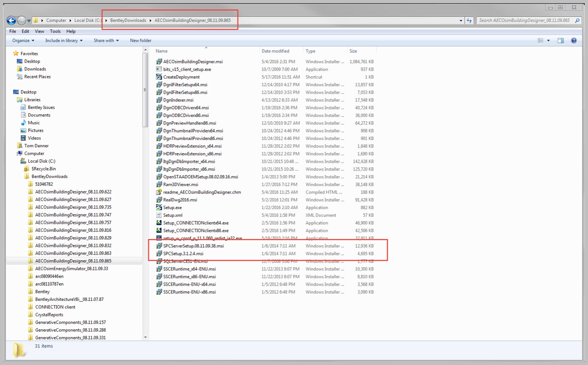Select Music library in navigation tree
This screenshot has height=365, width=588.
(x=34, y=123)
